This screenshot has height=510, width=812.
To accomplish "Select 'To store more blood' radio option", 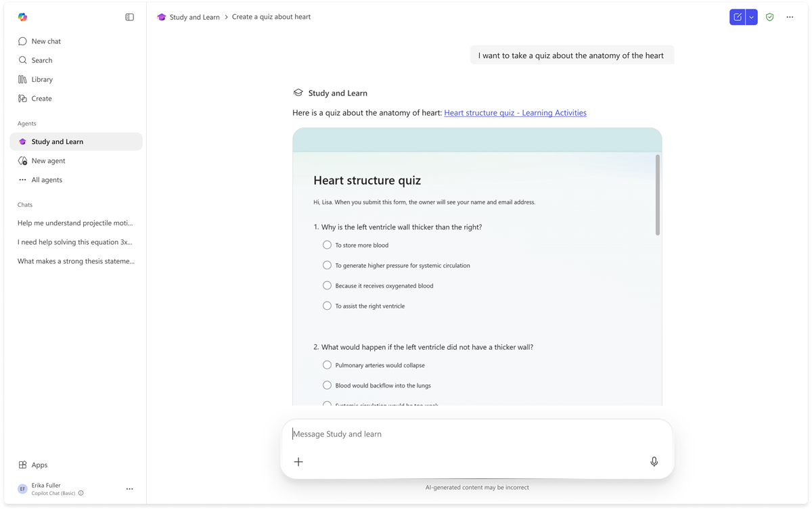I will pyautogui.click(x=327, y=245).
